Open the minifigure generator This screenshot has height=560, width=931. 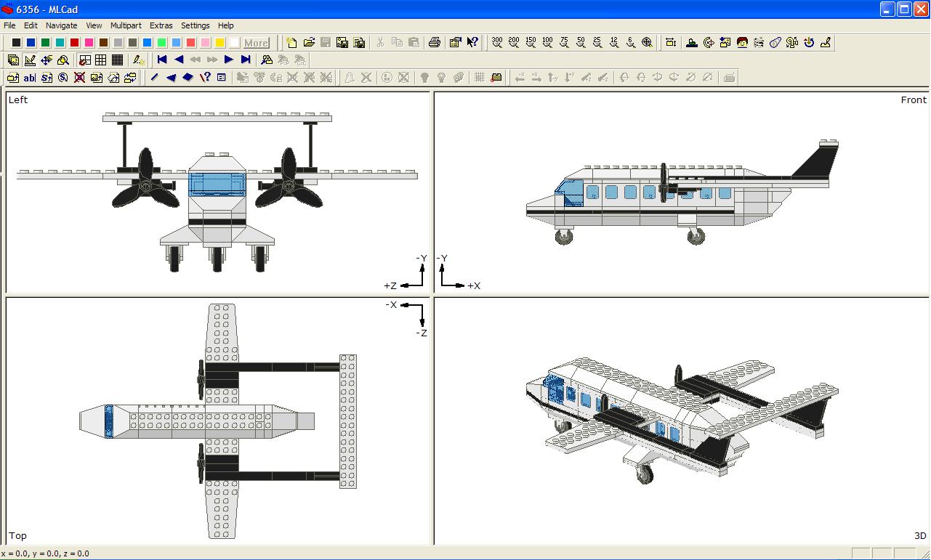(x=742, y=43)
